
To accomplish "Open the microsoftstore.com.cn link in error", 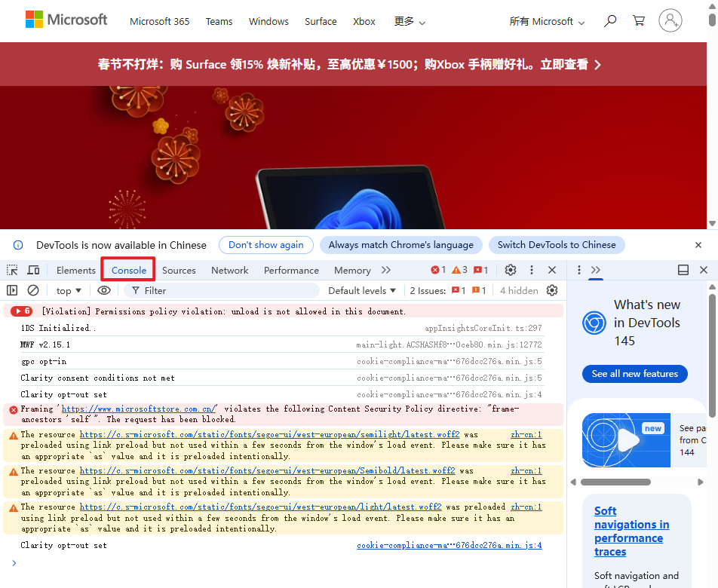I will (139, 409).
